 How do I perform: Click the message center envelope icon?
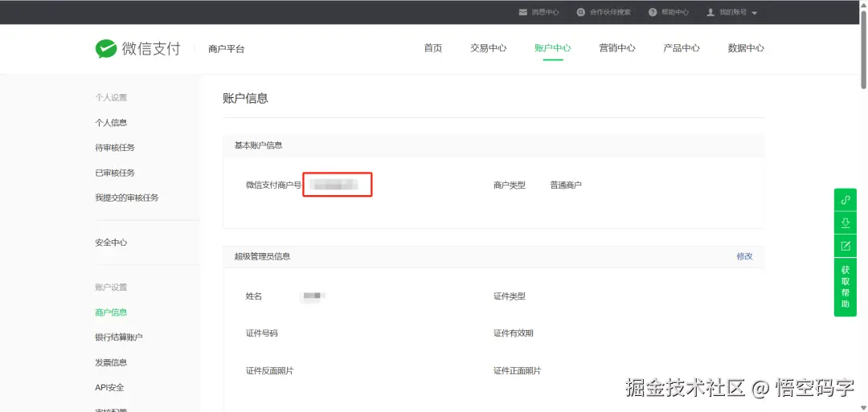pos(522,12)
